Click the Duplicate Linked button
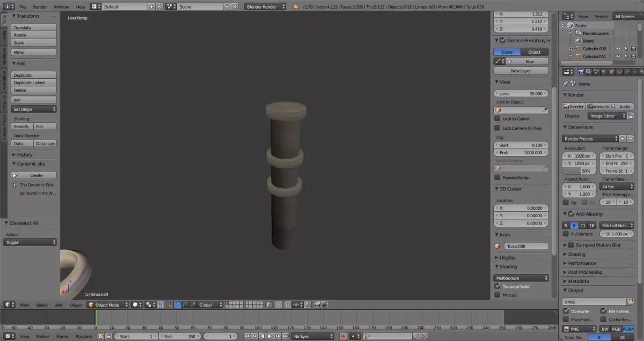Screen dimensions: 644x341 point(34,83)
